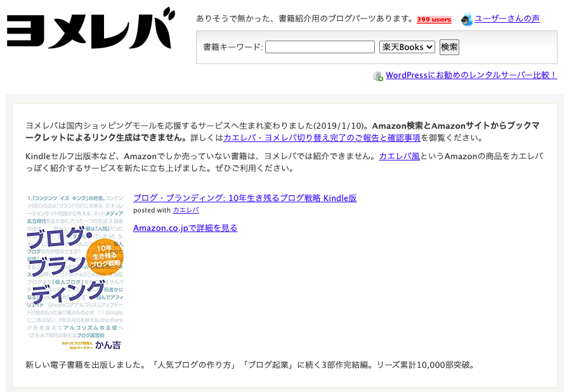
Task: Click the sentence starting 新しい電子書籍を出版しました
Action: [251, 365]
